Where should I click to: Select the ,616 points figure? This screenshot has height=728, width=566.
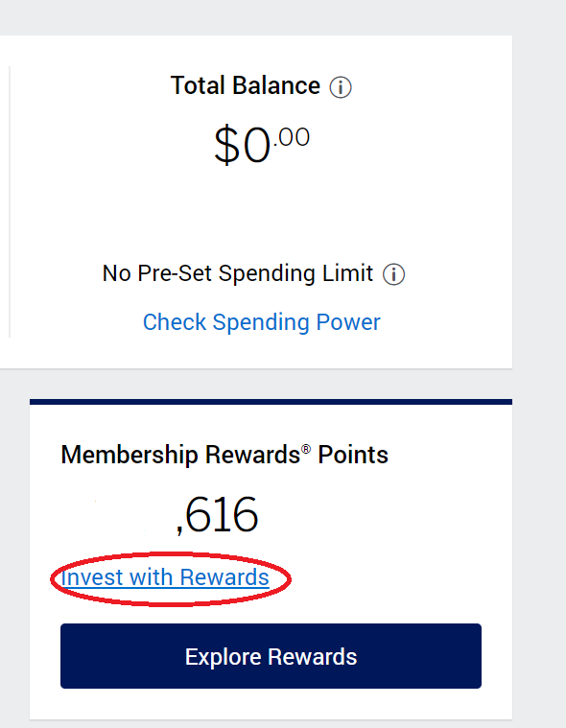click(x=217, y=515)
